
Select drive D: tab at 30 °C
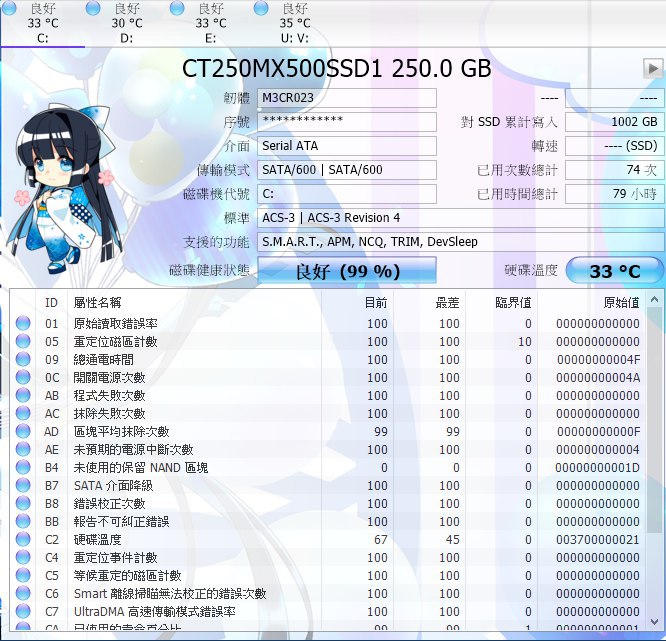(127, 23)
